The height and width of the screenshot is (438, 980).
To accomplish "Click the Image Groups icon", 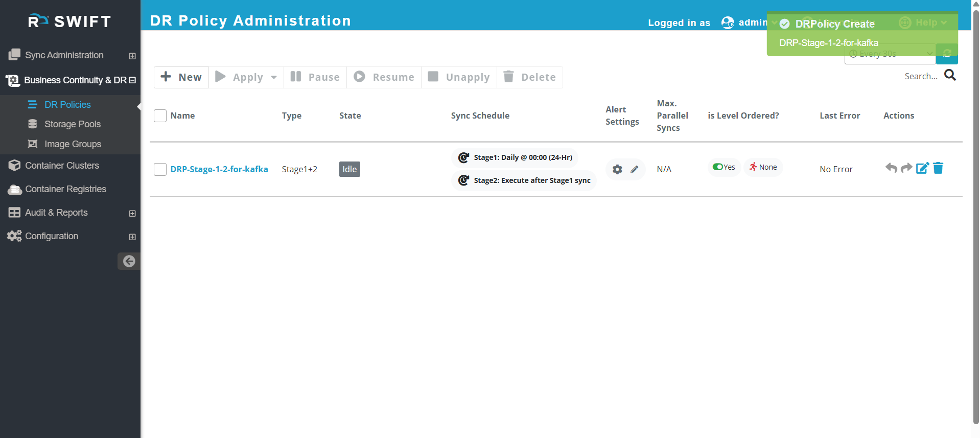I will (33, 144).
